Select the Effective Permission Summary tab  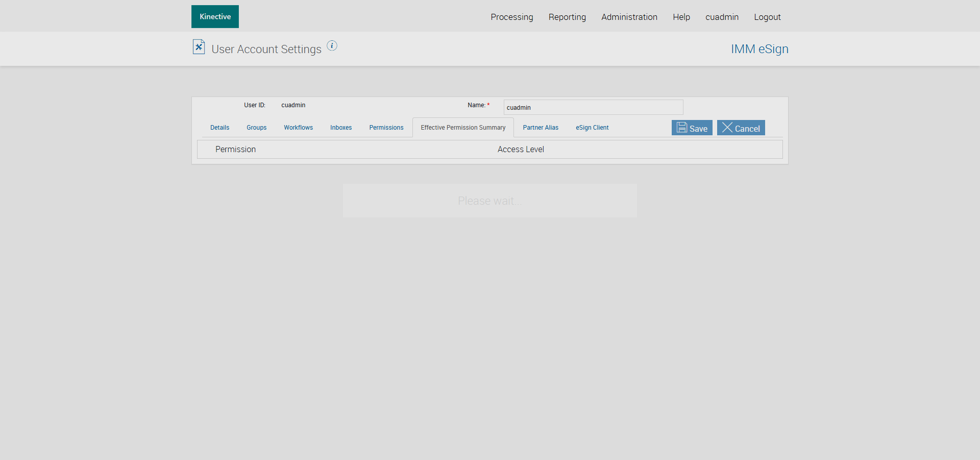point(463,128)
